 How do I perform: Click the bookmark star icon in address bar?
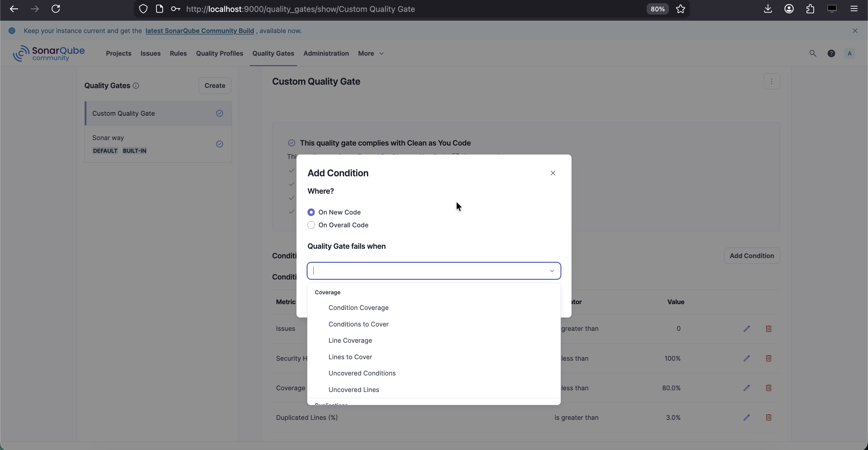click(680, 9)
